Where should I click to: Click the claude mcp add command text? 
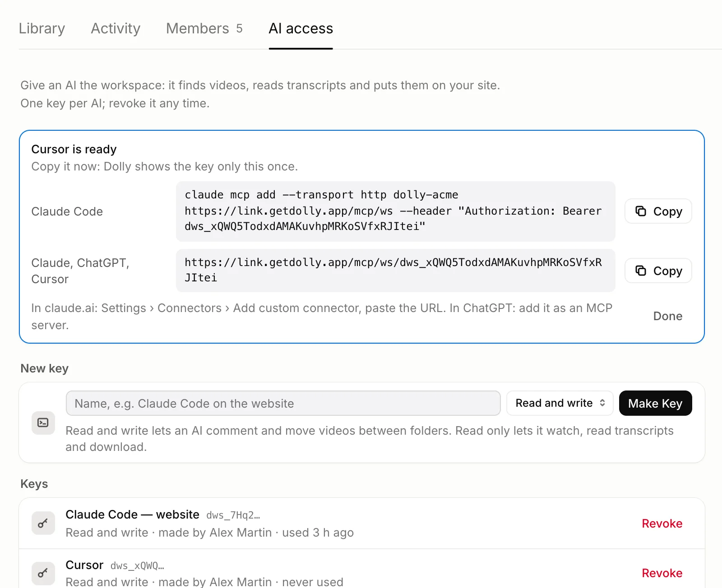(x=395, y=211)
